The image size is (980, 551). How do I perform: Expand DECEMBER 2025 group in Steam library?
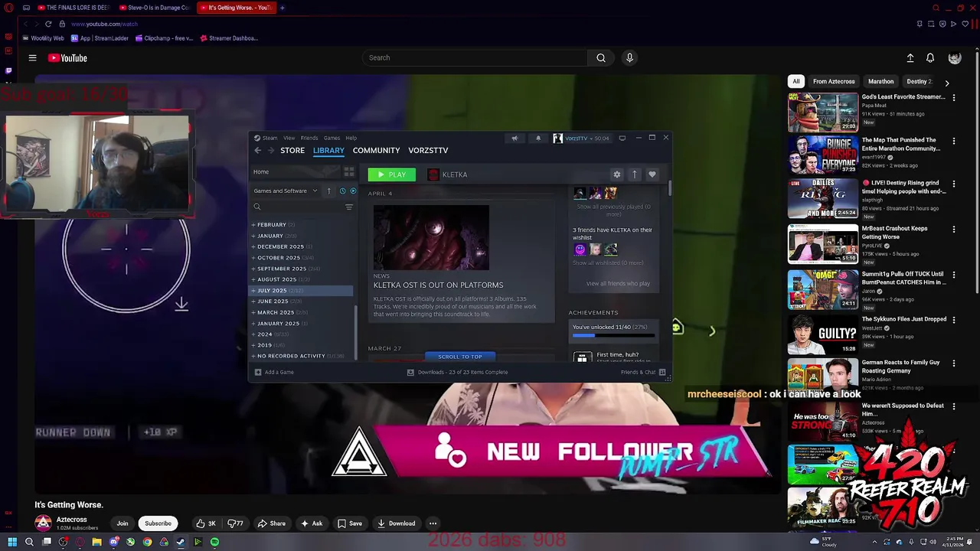pos(302,246)
